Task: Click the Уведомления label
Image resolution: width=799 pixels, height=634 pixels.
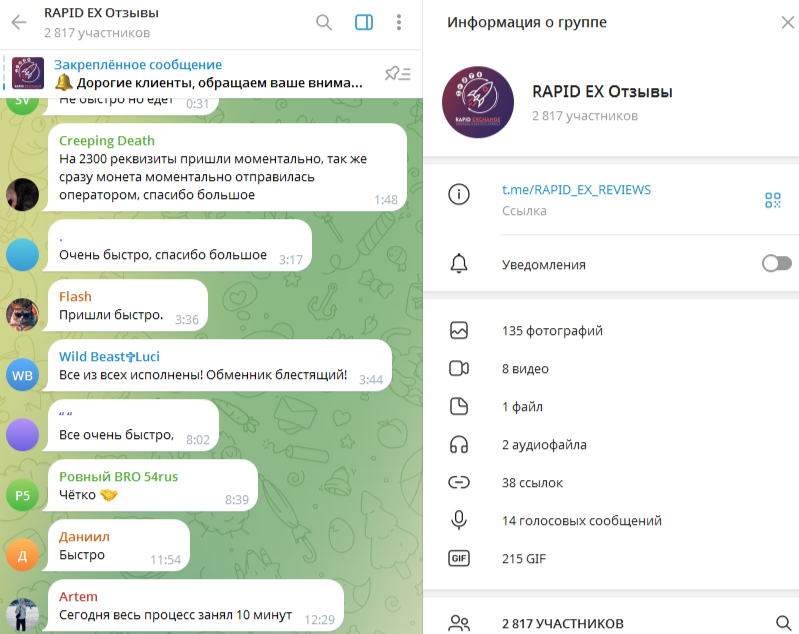Action: pyautogui.click(x=544, y=265)
